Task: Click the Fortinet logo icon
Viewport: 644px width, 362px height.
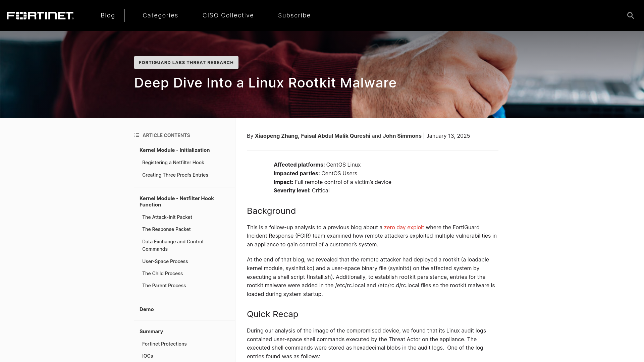Action: click(40, 15)
